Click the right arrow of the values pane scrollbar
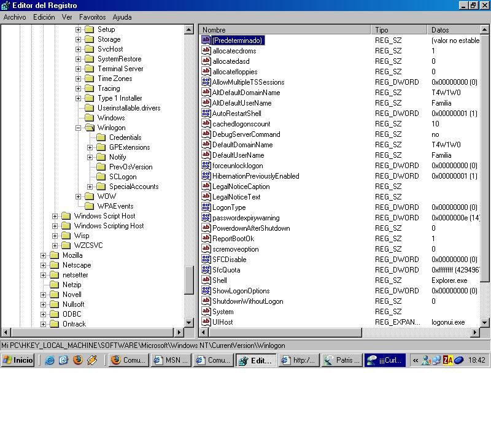This screenshot has height=448, width=491. (x=475, y=332)
